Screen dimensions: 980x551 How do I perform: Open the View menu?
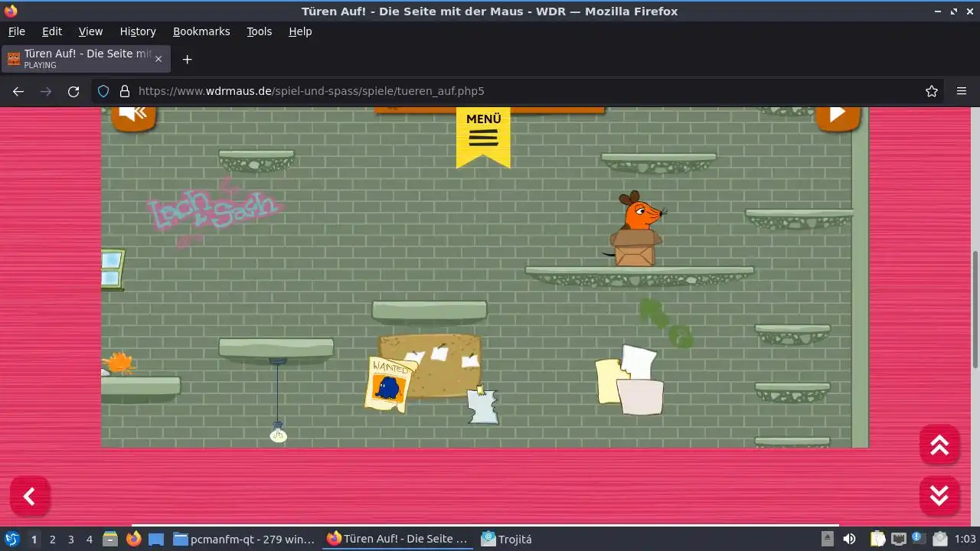tap(90, 31)
